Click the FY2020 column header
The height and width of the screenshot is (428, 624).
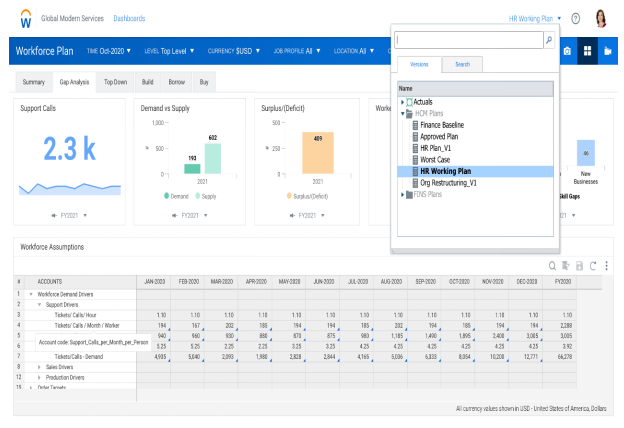(562, 282)
